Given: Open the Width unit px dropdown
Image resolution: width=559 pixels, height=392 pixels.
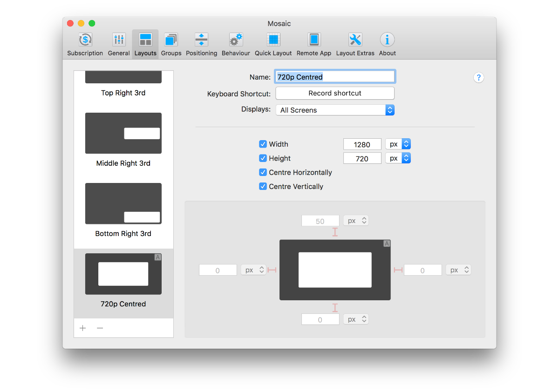Looking at the screenshot, I should pos(398,144).
